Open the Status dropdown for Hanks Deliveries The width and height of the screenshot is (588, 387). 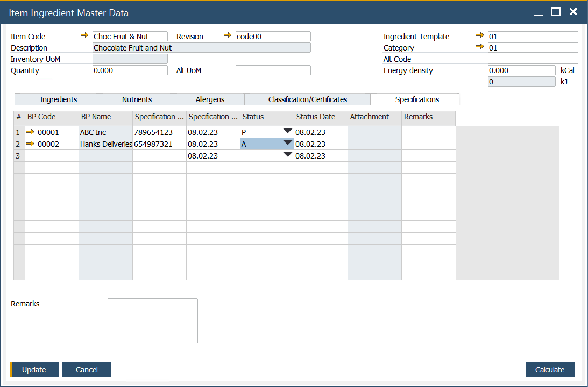pyautogui.click(x=287, y=143)
